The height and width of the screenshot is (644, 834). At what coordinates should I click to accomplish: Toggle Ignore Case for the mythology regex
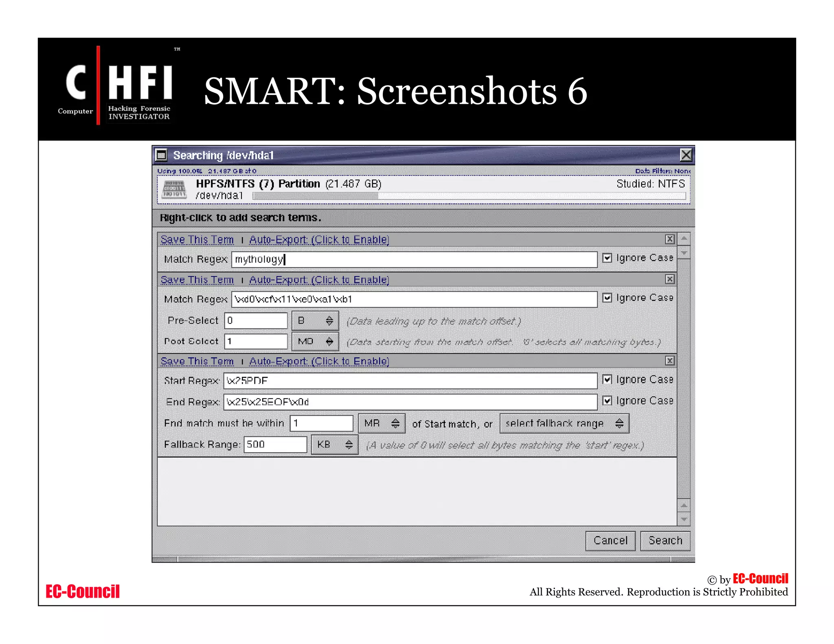[607, 258]
